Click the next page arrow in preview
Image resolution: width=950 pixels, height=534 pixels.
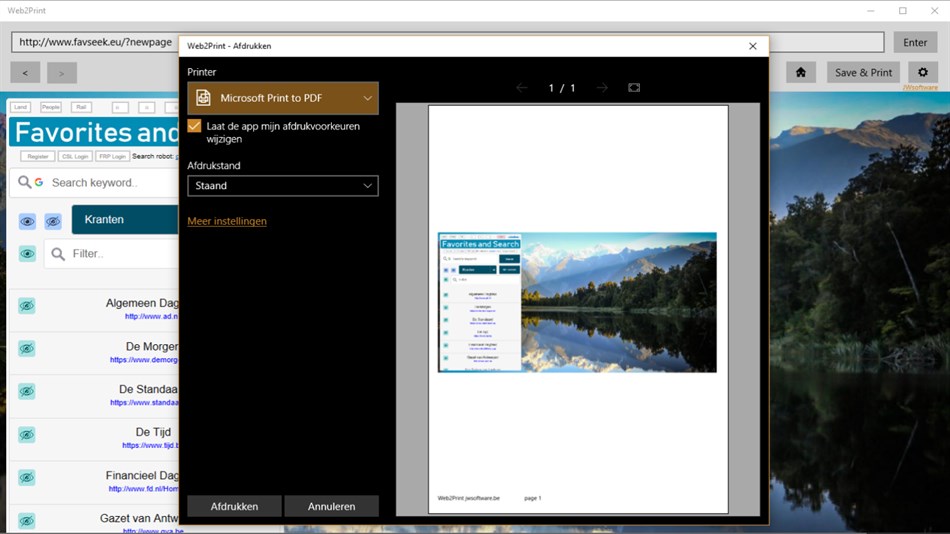[x=602, y=88]
